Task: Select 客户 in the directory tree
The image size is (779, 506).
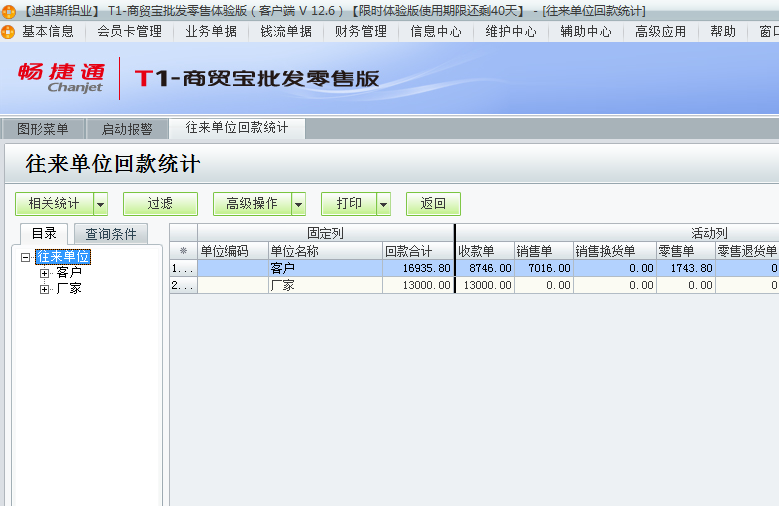Action: [x=69, y=272]
